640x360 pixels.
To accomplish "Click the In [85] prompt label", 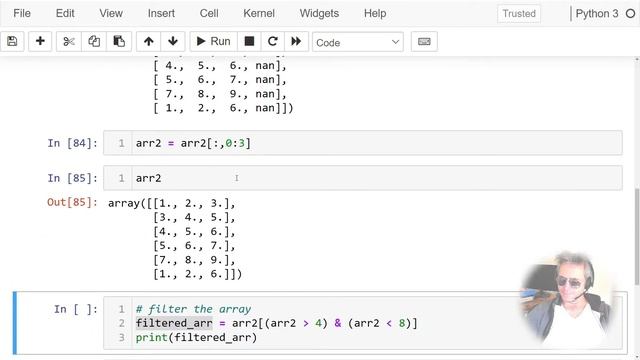I will pyautogui.click(x=72, y=178).
